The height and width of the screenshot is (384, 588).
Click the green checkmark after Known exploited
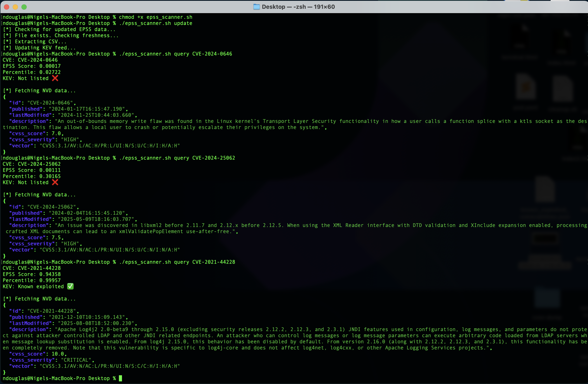(70, 286)
